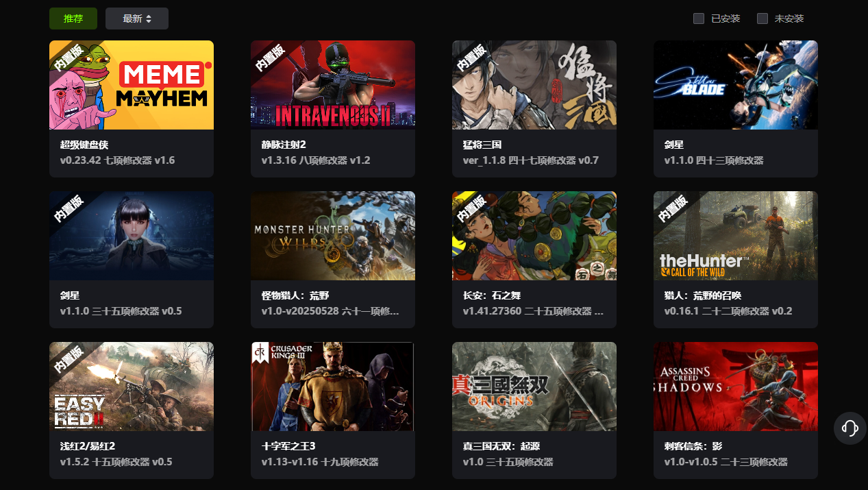The width and height of the screenshot is (868, 490).
Task: Click the 内置版 badge on Easy Red 2
Action: [x=70, y=360]
